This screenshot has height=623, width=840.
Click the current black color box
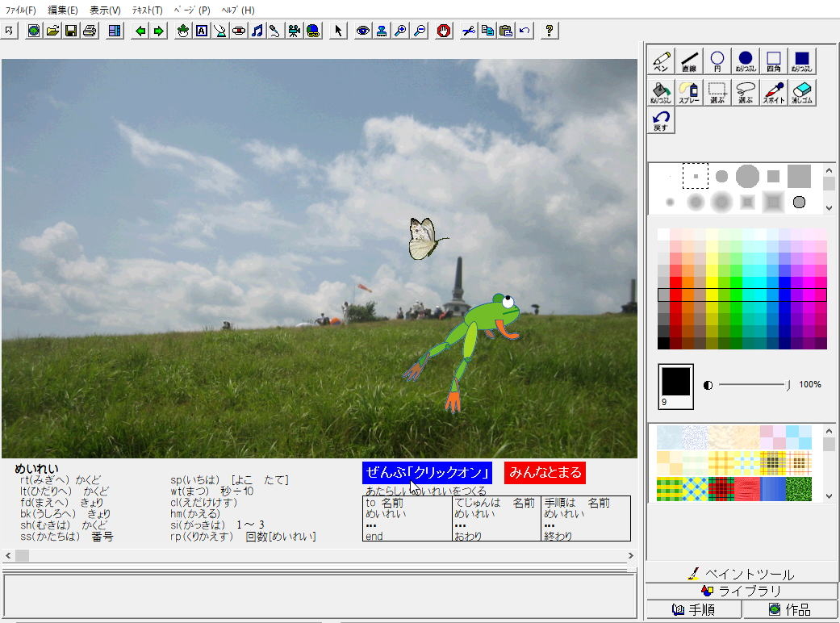675,387
